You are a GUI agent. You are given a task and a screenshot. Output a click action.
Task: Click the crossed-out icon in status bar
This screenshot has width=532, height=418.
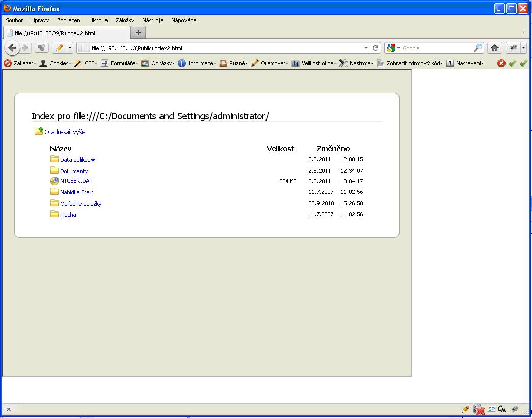click(478, 409)
